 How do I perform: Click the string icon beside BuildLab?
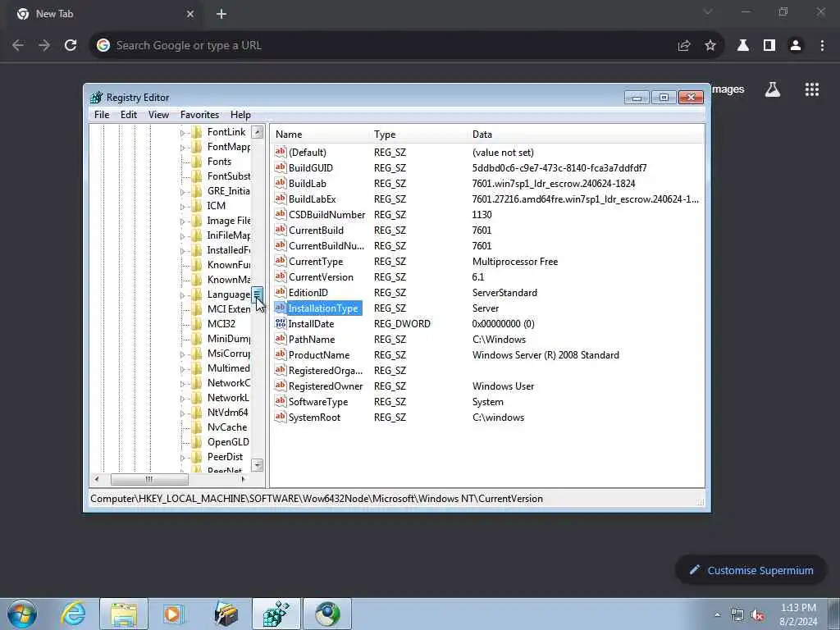[x=281, y=183]
